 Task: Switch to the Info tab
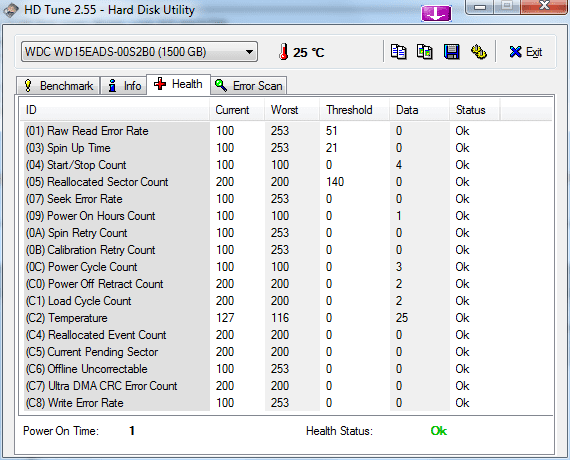click(124, 86)
